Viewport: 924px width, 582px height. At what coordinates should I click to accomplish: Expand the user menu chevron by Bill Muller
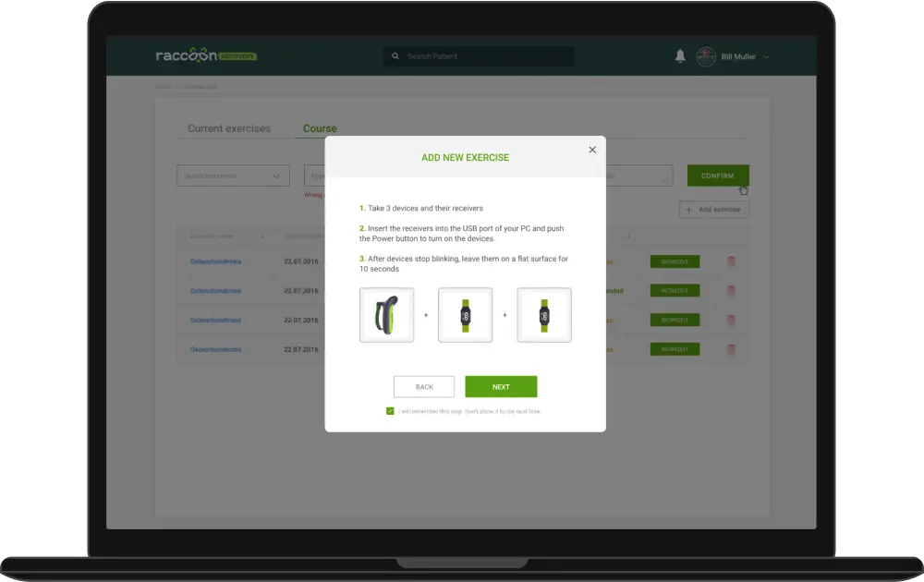coord(766,57)
